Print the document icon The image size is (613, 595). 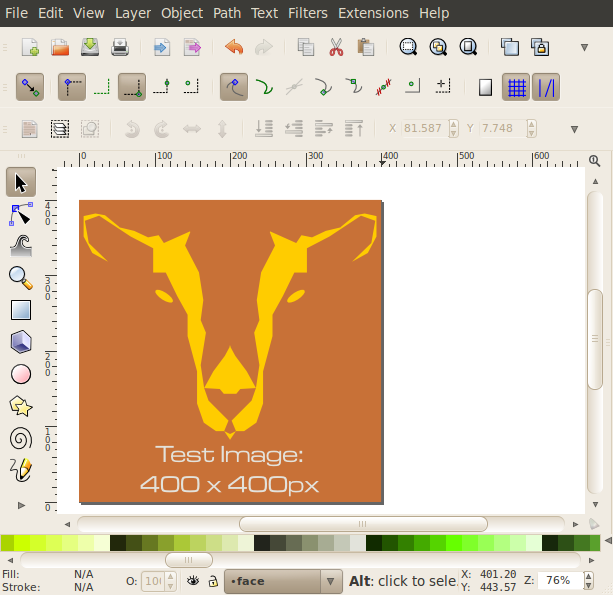tap(120, 47)
